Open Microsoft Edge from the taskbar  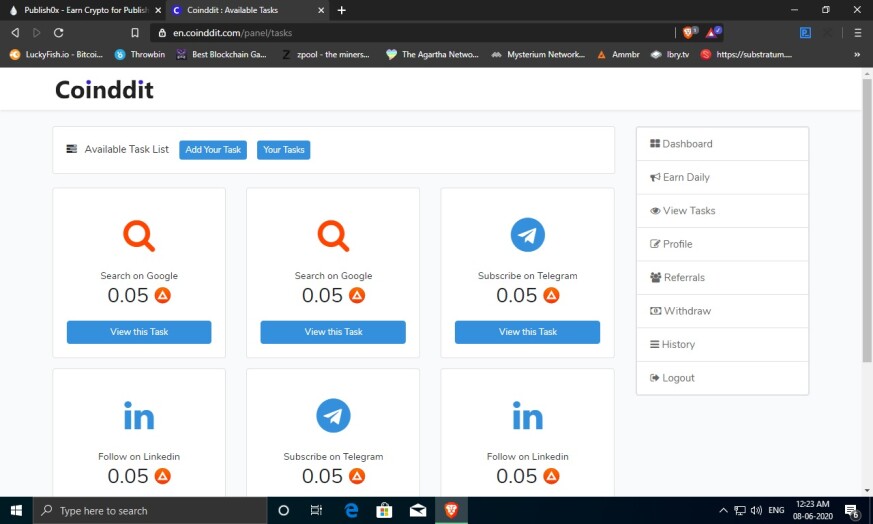coord(351,510)
